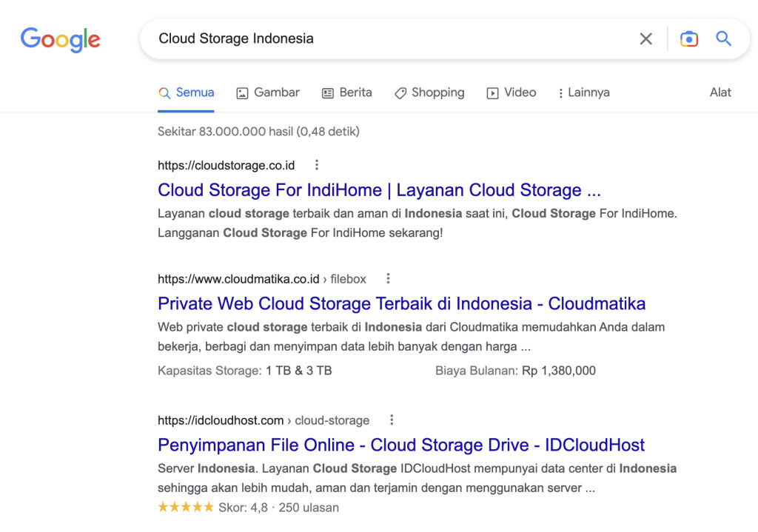This screenshot has height=532, width=758.
Task: Switch to the Berita tab
Action: pos(347,92)
